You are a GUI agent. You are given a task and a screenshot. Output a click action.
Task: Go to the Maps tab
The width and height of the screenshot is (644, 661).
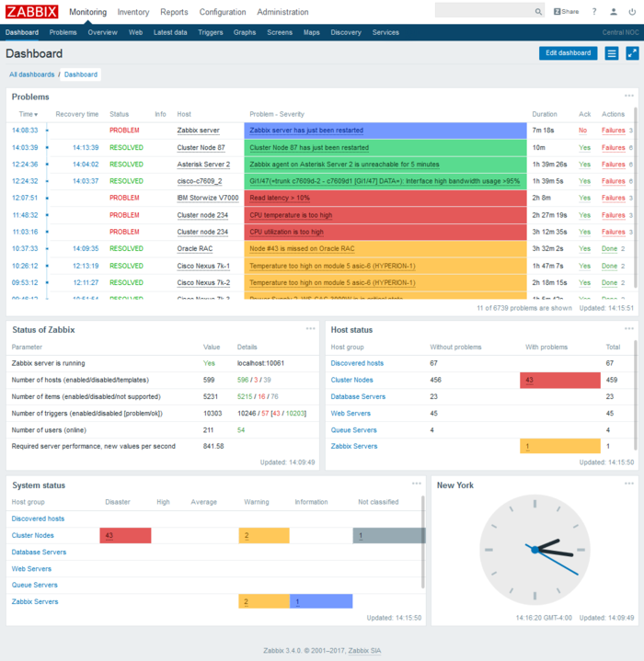312,32
